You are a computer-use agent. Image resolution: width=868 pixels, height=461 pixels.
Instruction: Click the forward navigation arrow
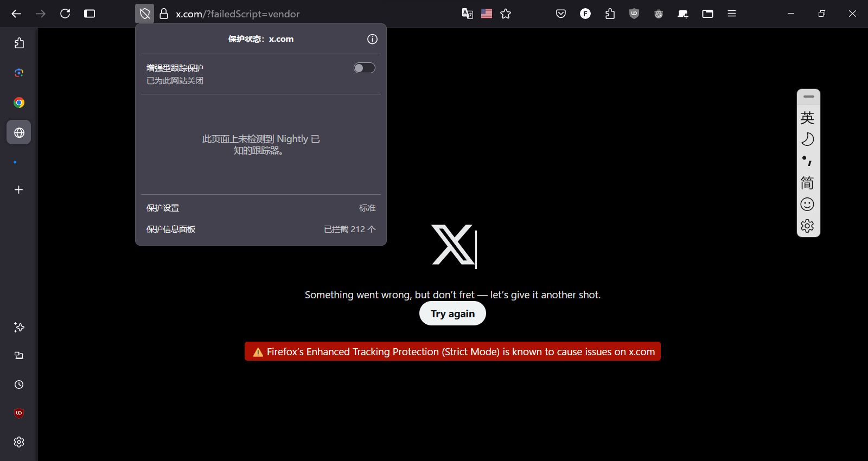pyautogui.click(x=41, y=14)
